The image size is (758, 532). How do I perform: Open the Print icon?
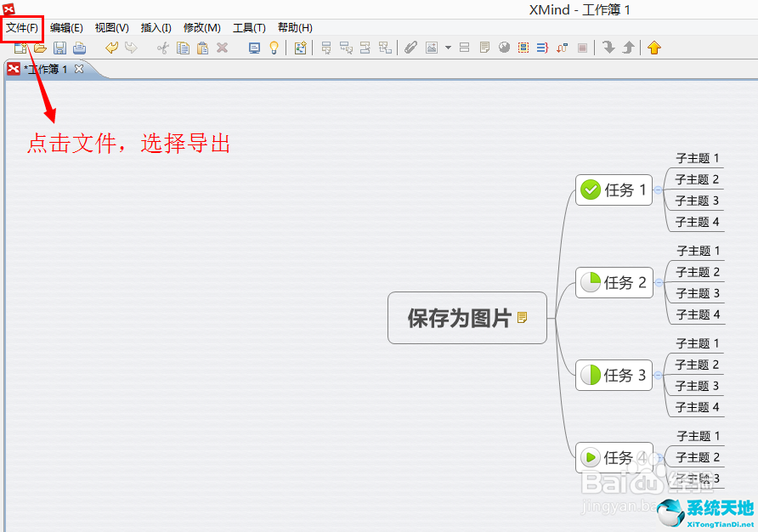(79, 48)
